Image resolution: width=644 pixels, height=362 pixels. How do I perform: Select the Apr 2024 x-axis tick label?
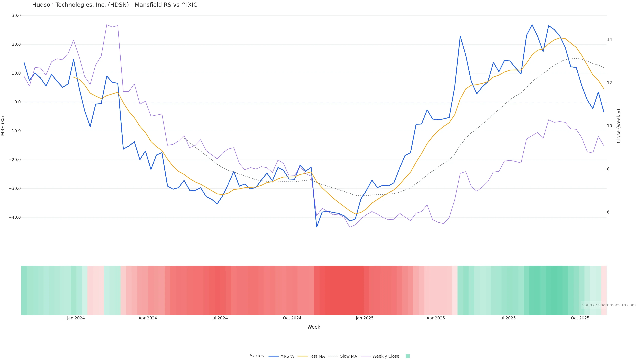(148, 318)
